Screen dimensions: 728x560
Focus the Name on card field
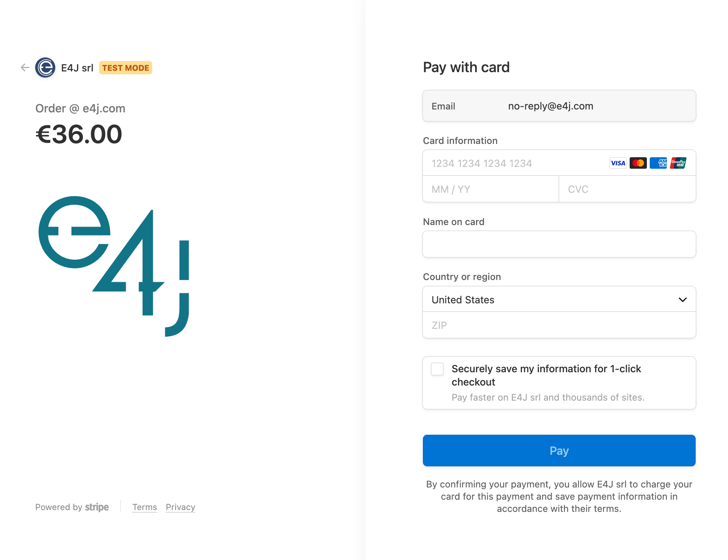[x=559, y=244]
